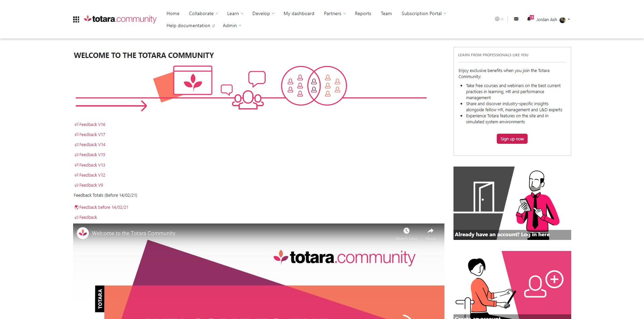Click the 'Welcome to the Totara Community' video title
The width and height of the screenshot is (644, 319).
(133, 233)
